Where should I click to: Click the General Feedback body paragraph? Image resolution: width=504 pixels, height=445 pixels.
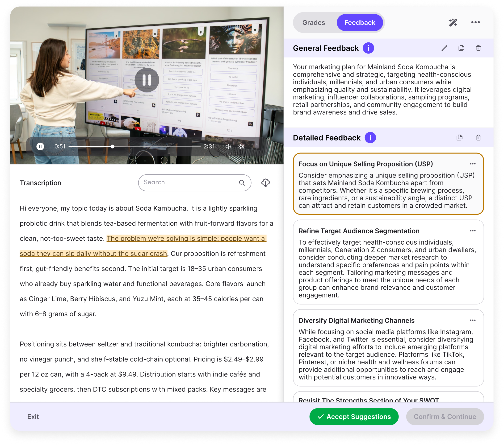[x=382, y=89]
